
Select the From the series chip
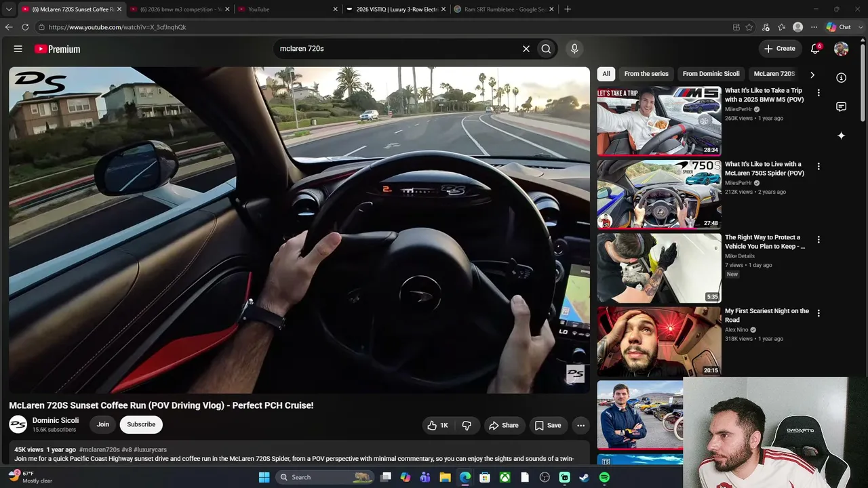pyautogui.click(x=646, y=74)
